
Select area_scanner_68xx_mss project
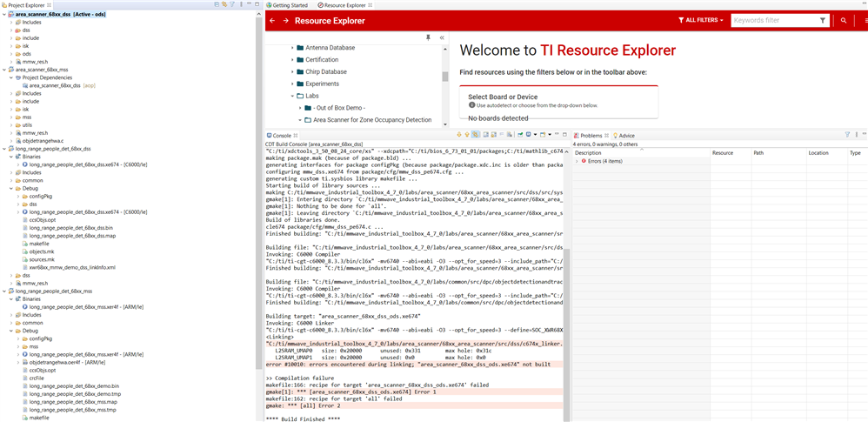pos(41,70)
